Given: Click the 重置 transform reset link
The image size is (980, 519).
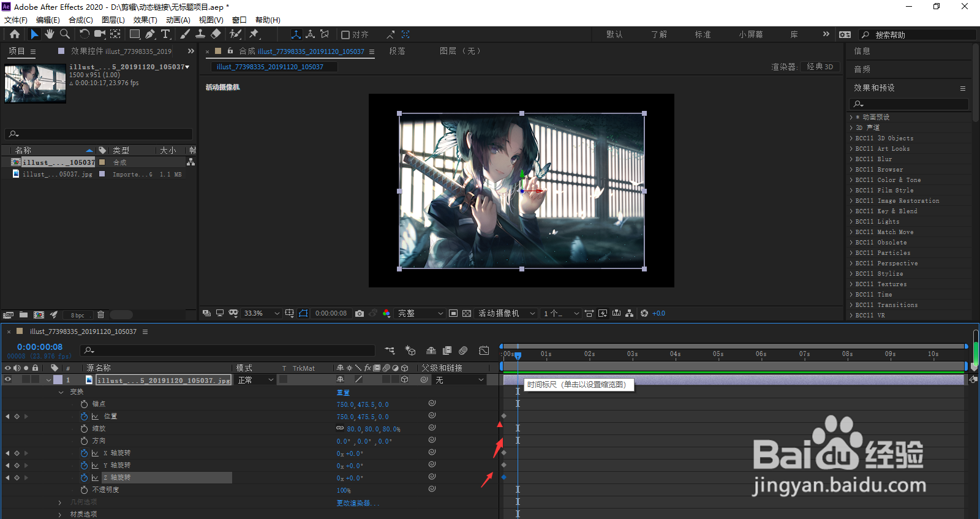Looking at the screenshot, I should [x=343, y=392].
